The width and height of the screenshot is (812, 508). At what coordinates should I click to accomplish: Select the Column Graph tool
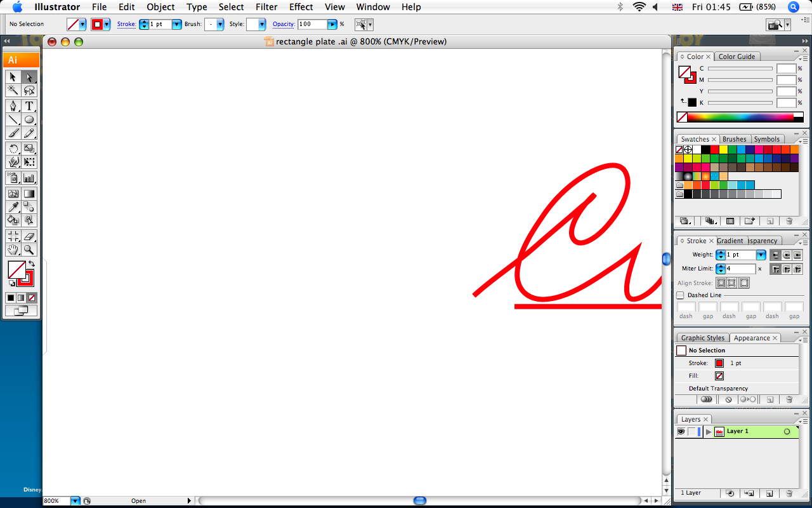pos(29,178)
